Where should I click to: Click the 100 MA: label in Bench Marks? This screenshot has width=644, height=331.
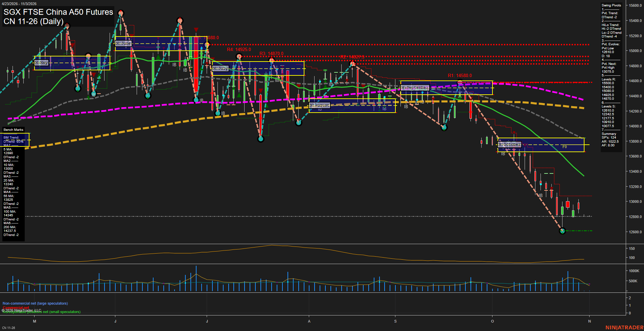pyautogui.click(x=9, y=212)
